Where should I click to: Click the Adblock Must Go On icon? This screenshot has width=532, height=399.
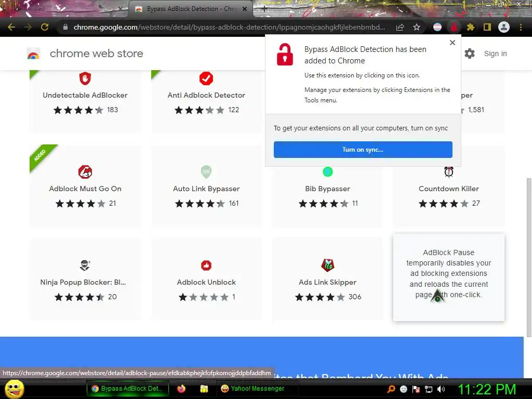pos(85,172)
